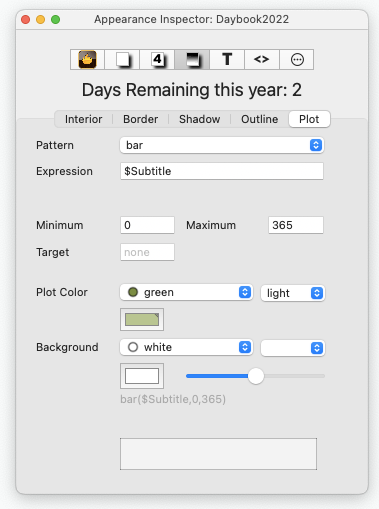Select the Outline tab
Screen dimensions: 379x509
point(259,119)
